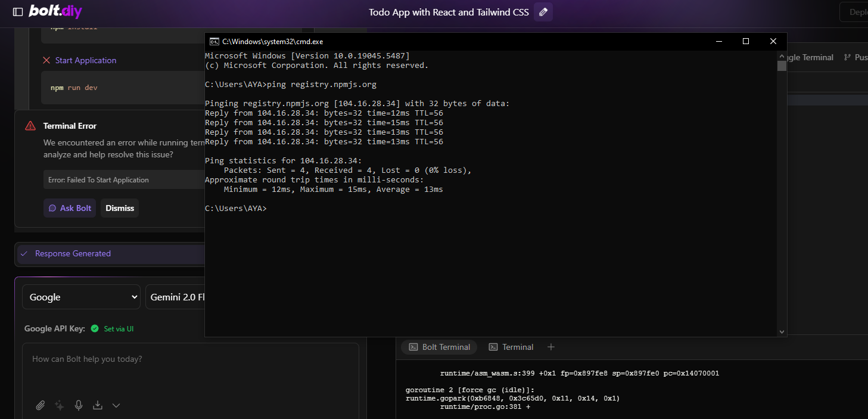Screen dimensions: 868x419
Task: Click Toggle Terminal behind the cmd window
Action: 810,58
